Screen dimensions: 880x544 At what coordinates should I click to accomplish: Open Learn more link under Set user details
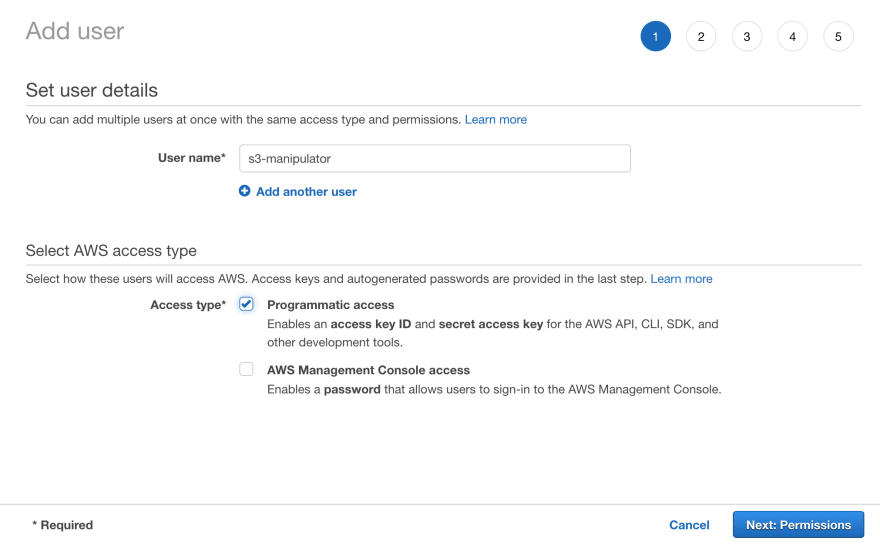pyautogui.click(x=496, y=120)
